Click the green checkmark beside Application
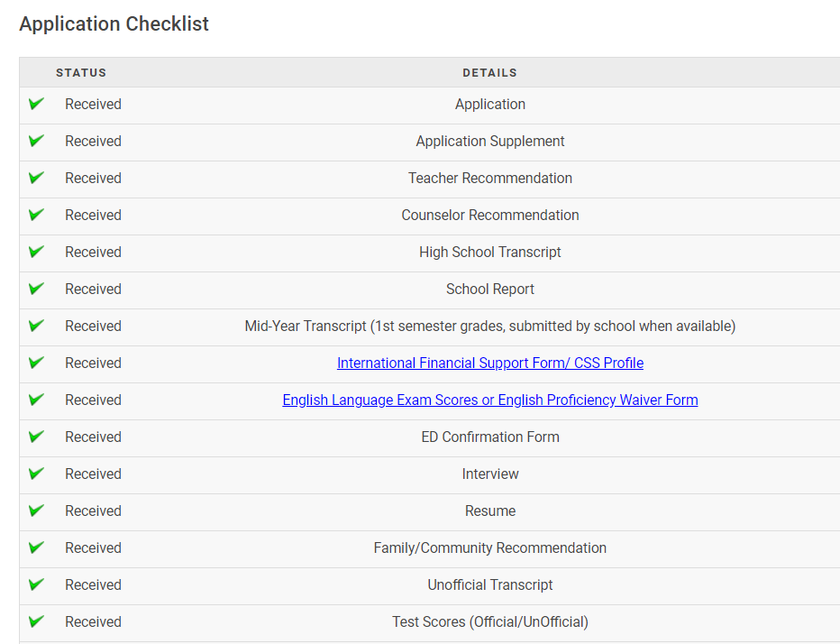 point(36,104)
